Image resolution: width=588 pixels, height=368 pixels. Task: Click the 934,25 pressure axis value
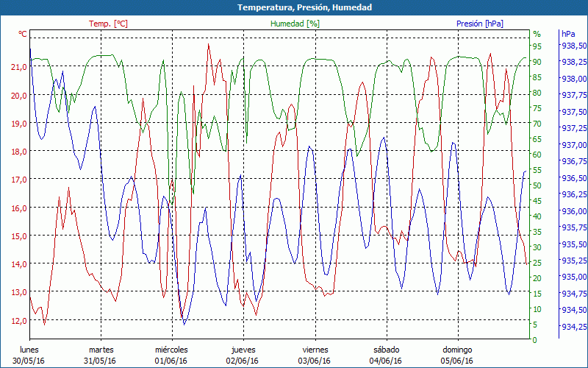pos(573,327)
